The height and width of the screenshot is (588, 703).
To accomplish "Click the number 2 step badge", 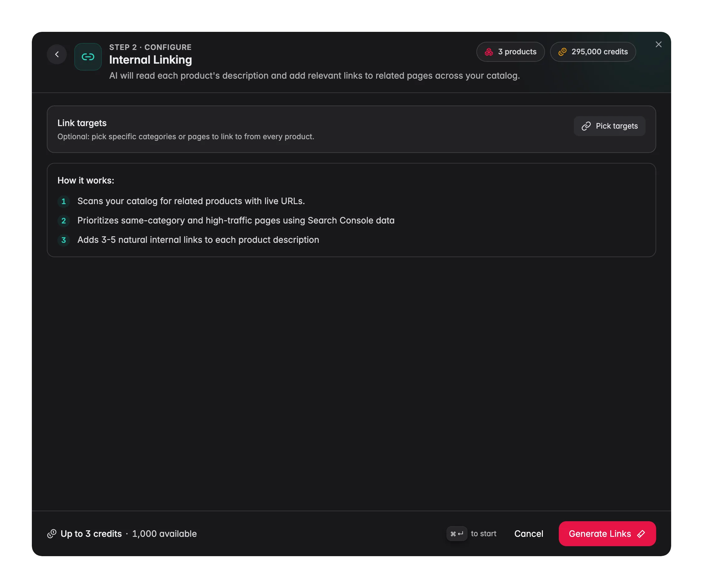I will [x=64, y=221].
